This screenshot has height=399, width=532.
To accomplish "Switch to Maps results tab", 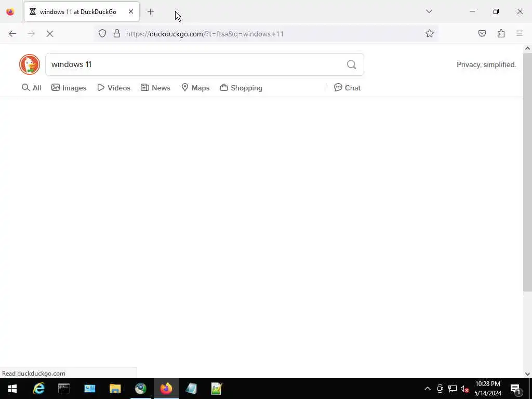I will pos(195,88).
